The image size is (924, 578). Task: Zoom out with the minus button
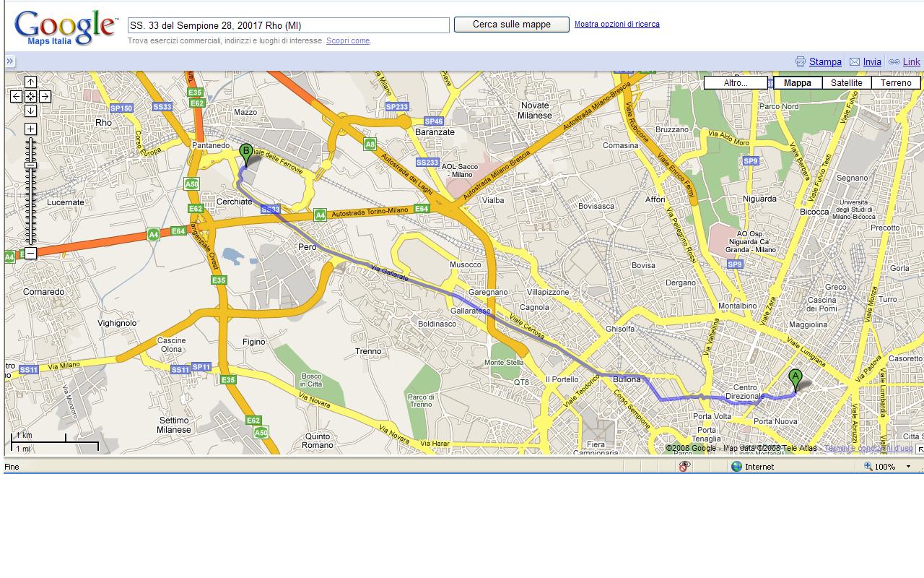pyautogui.click(x=30, y=253)
